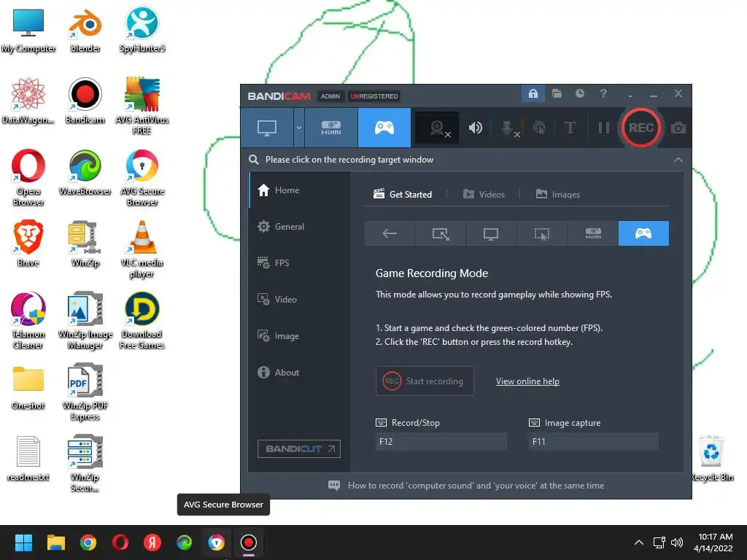Open File Explorer from taskbar

(55, 542)
